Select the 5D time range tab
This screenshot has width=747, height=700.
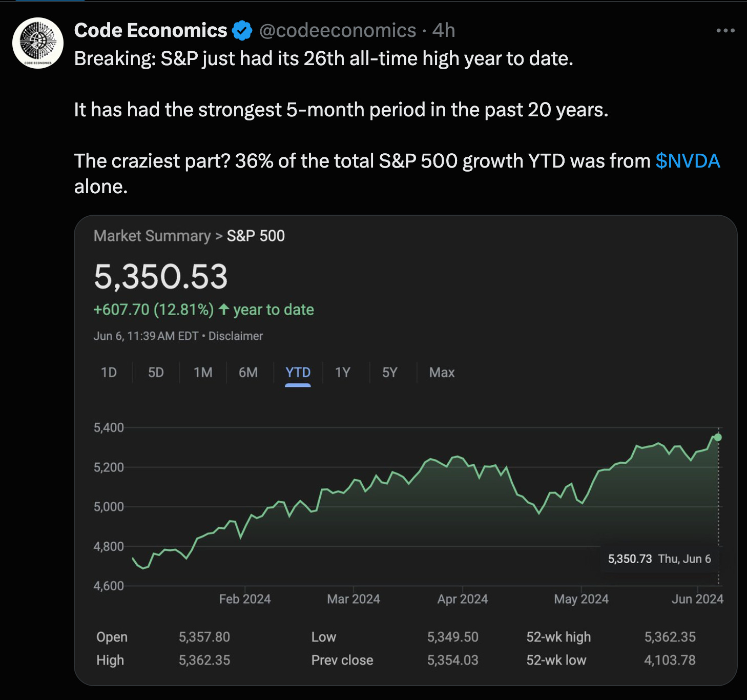click(156, 373)
